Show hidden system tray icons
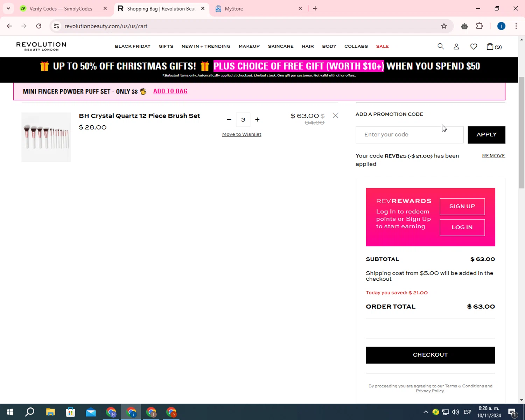Image resolution: width=525 pixels, height=420 pixels. [x=426, y=412]
